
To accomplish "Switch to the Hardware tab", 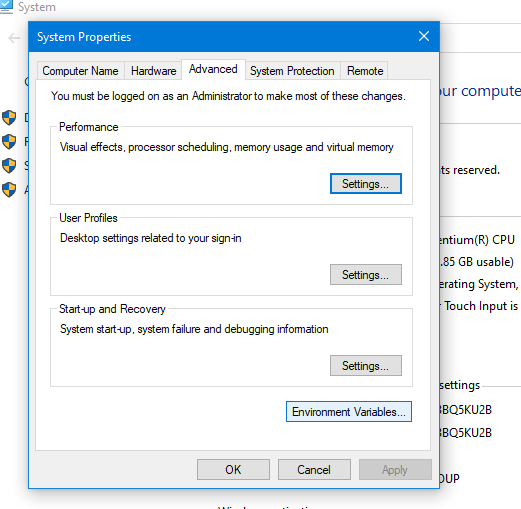I will 153,71.
